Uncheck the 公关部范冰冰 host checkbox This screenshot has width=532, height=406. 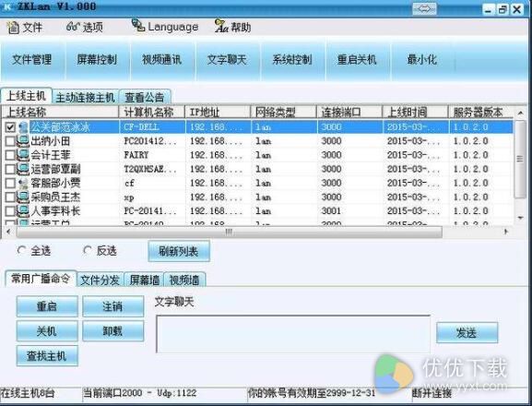[x=10, y=127]
